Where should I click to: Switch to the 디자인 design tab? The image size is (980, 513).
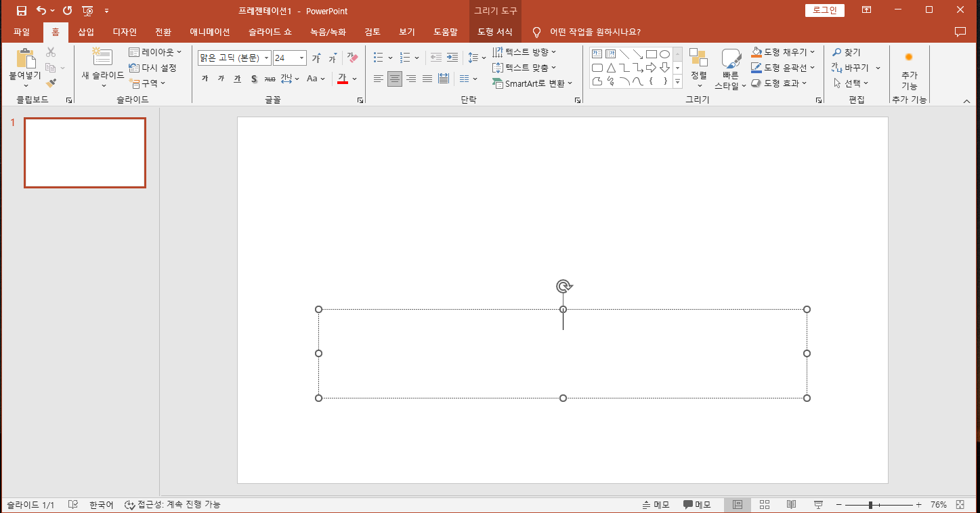point(125,32)
